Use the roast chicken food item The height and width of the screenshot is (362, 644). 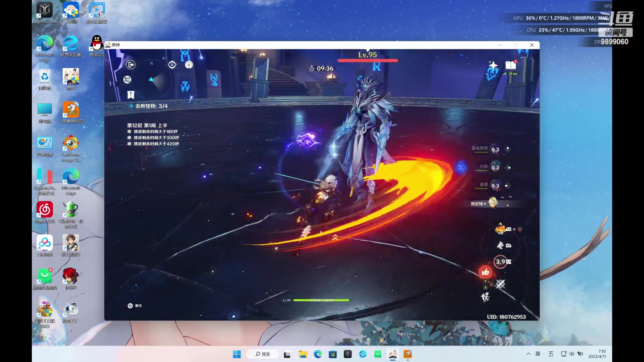tap(500, 229)
